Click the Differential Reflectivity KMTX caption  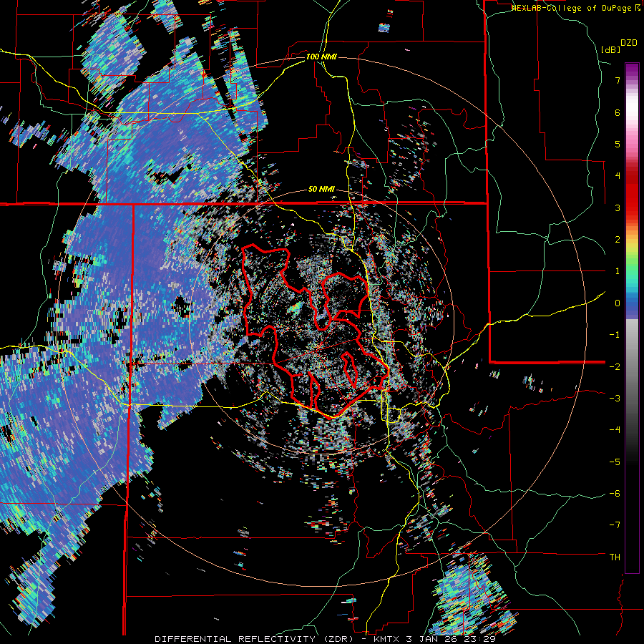coord(325,639)
